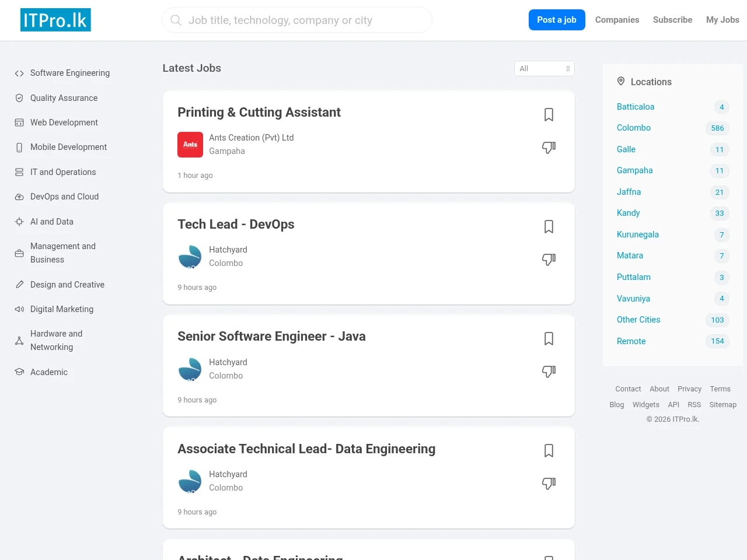Viewport: 747px width, 560px height.
Task: Open the Academic category
Action: 49,372
